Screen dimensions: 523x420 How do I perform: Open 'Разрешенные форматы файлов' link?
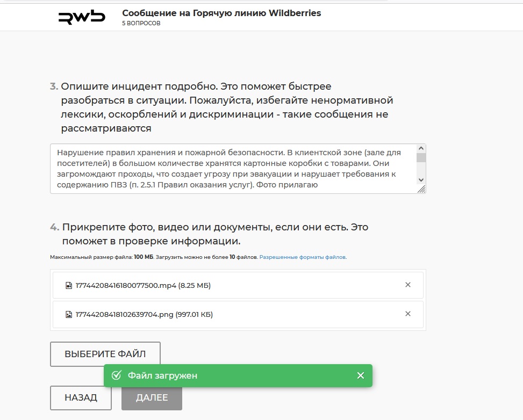303,257
